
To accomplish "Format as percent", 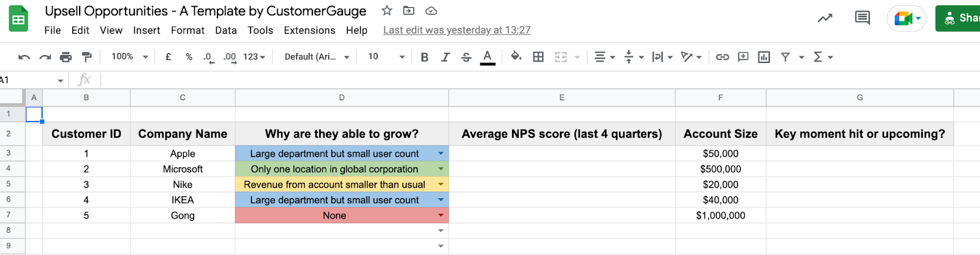I will coord(189,57).
